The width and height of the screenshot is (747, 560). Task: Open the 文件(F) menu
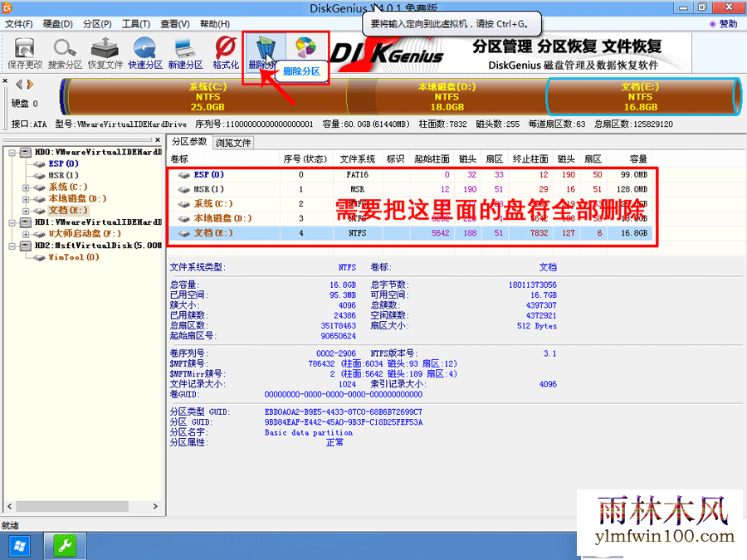point(19,24)
